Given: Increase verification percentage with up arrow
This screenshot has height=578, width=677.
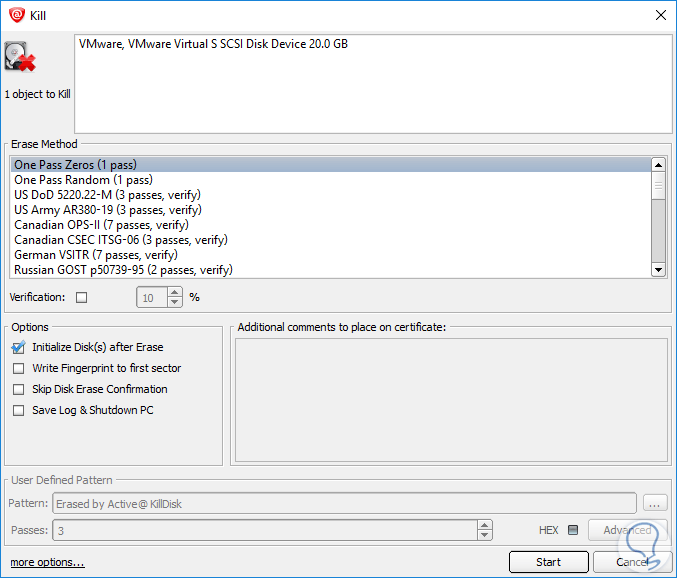Looking at the screenshot, I should [x=174, y=292].
